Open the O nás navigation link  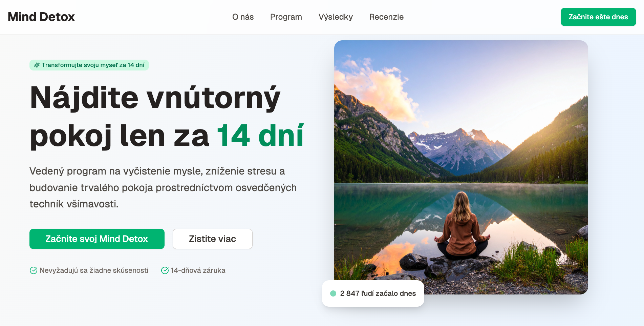pyautogui.click(x=243, y=17)
